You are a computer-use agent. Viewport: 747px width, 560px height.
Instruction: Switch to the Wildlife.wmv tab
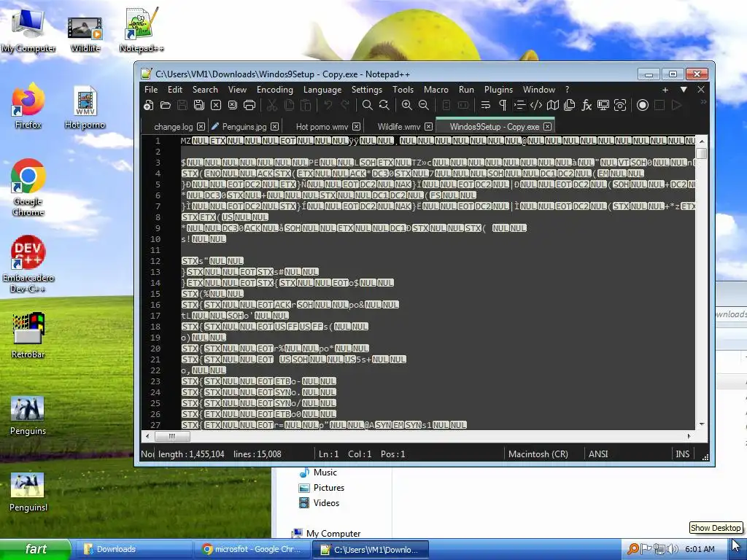(399, 127)
